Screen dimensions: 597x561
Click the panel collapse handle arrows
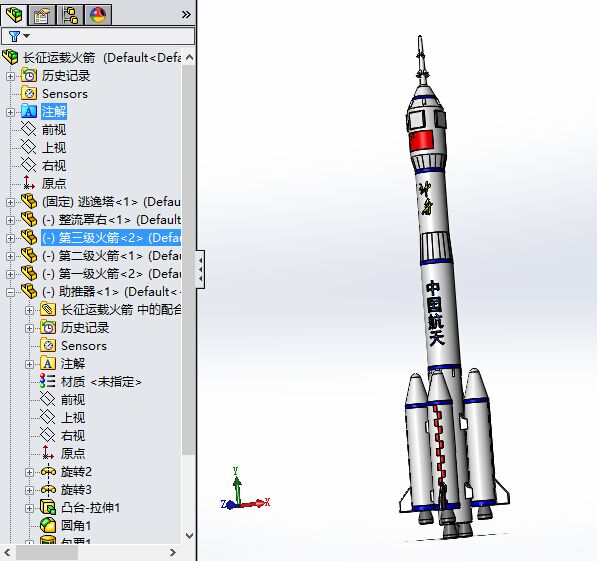pos(201,270)
